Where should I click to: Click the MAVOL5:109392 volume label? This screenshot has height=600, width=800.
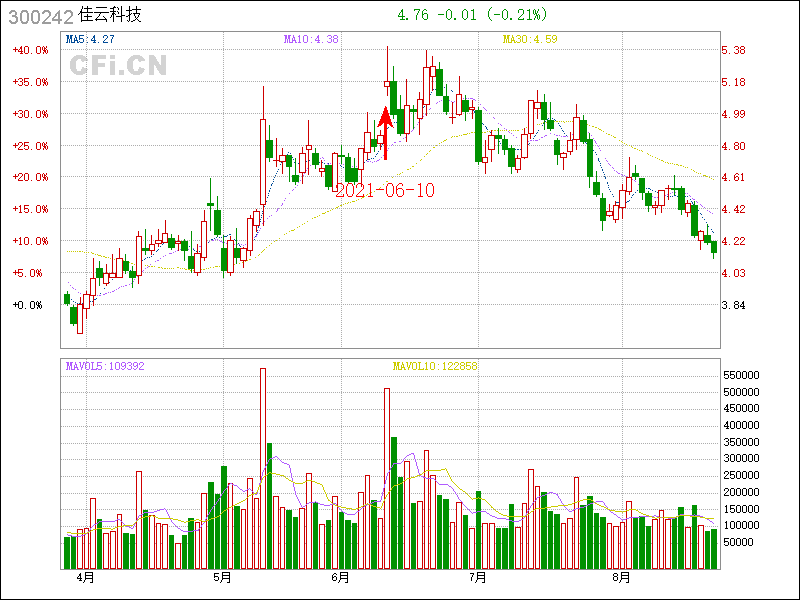105,366
